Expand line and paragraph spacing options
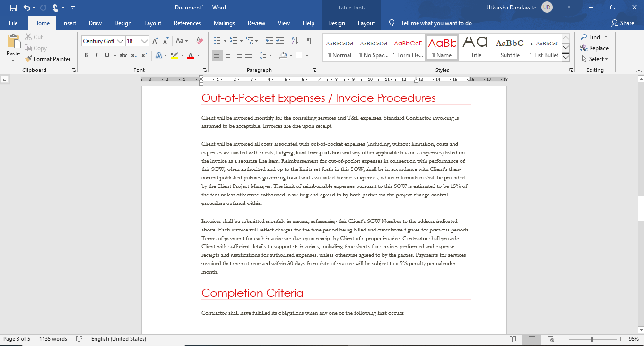Image resolution: width=644 pixels, height=346 pixels. (x=266, y=55)
